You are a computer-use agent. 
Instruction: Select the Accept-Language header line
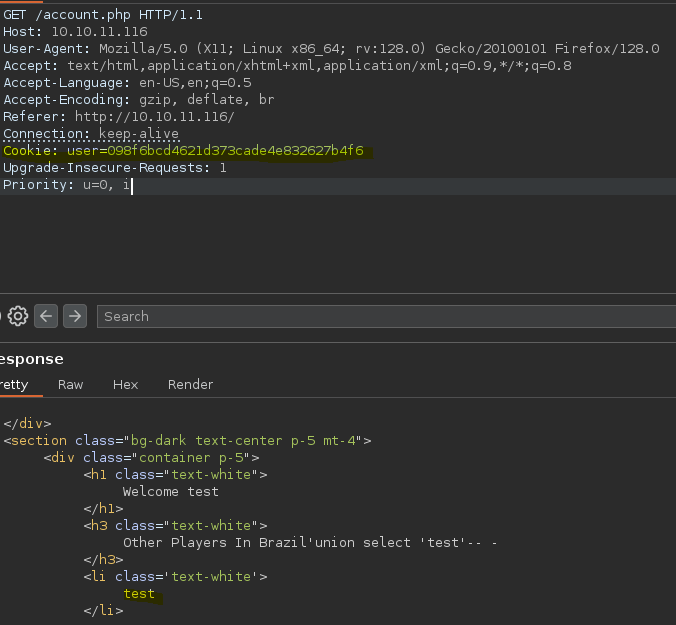coord(127,82)
